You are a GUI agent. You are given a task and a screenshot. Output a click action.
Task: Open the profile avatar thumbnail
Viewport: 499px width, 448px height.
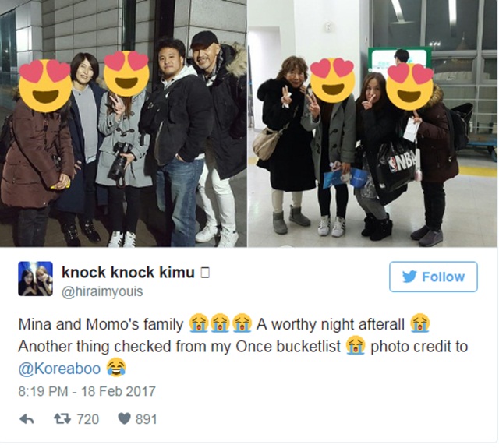coord(35,278)
